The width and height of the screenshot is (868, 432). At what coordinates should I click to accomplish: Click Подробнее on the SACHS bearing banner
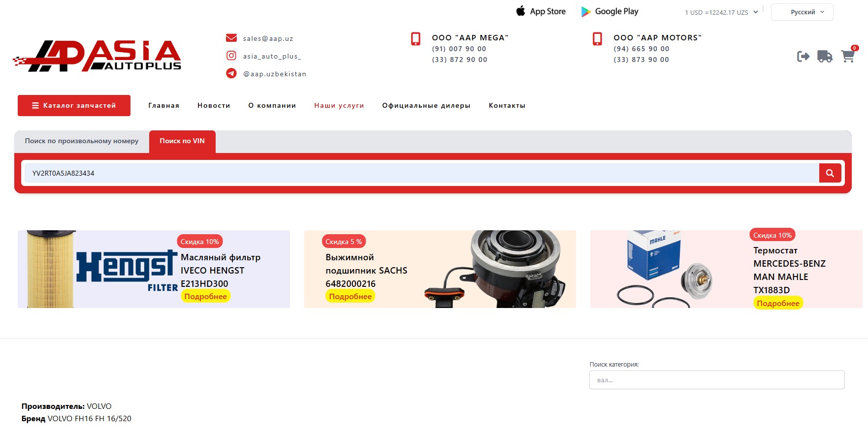tap(350, 296)
